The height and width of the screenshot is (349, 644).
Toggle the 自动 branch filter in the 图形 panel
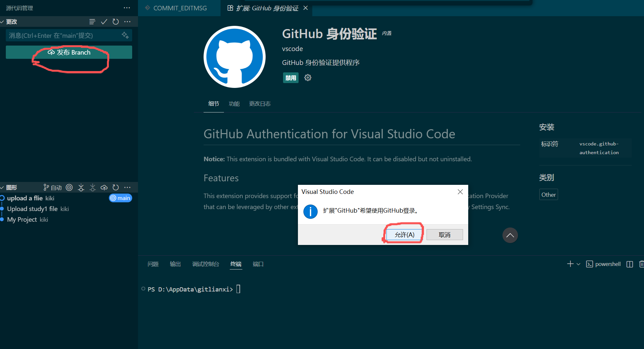(53, 187)
